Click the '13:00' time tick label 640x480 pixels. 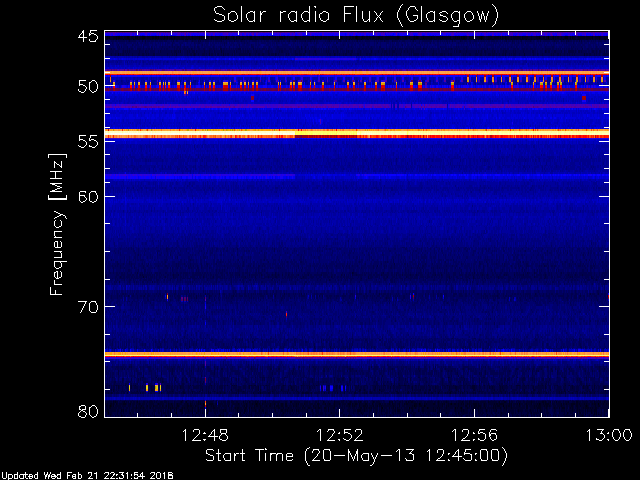(609, 435)
